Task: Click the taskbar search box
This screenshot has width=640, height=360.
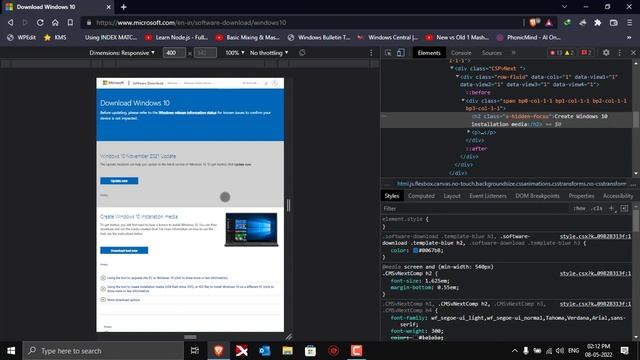Action: tap(103, 351)
